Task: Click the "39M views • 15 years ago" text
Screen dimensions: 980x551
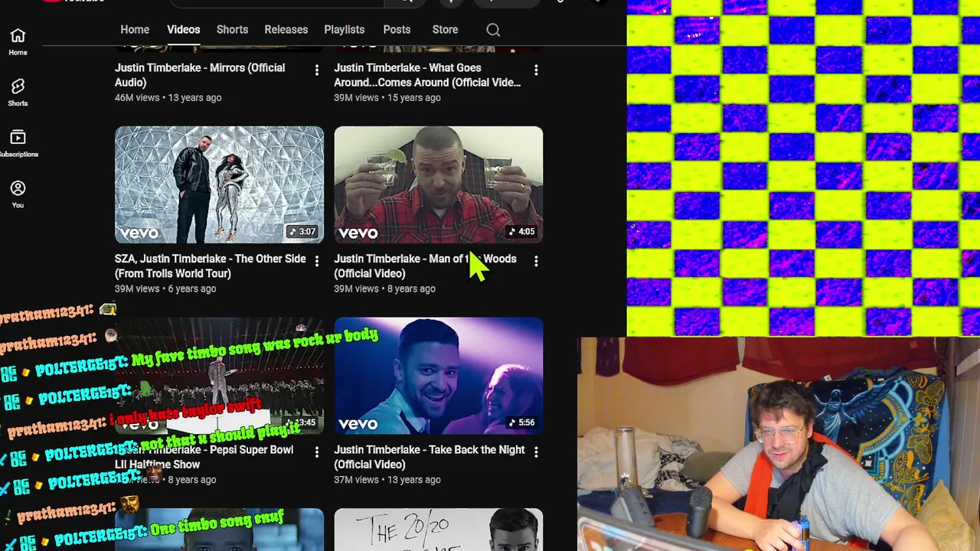Action: (x=387, y=97)
